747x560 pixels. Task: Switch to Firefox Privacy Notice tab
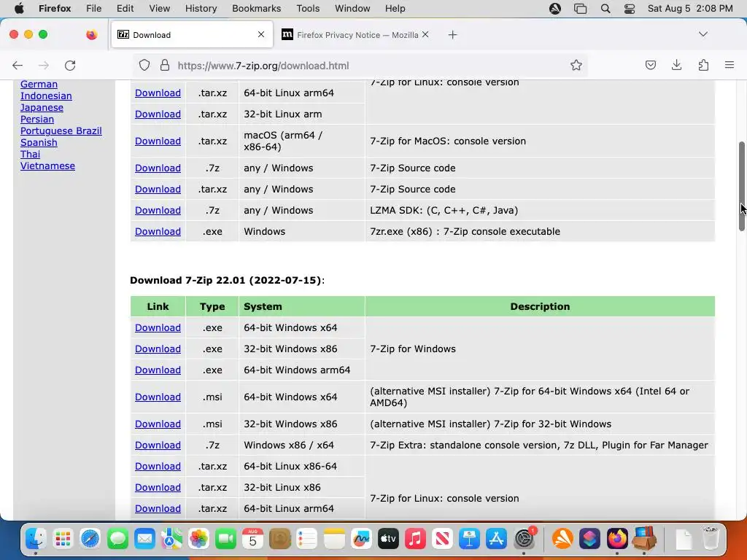pos(355,35)
